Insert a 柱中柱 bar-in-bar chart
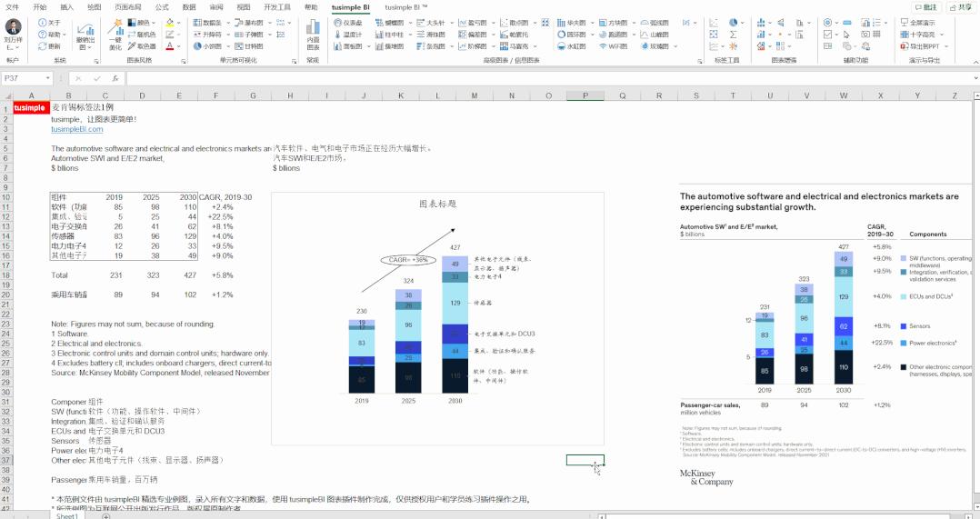The height and width of the screenshot is (519, 980). (389, 35)
